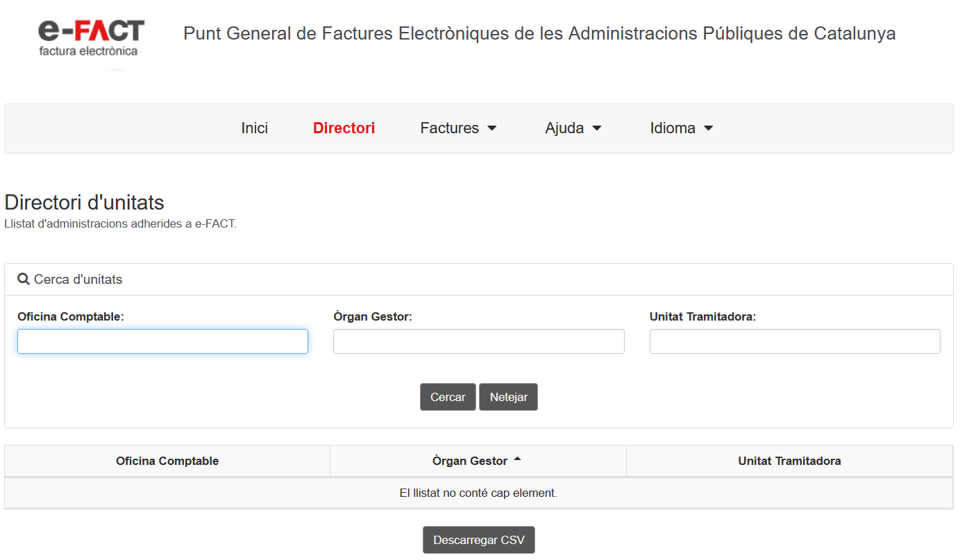This screenshot has height=560, width=960.
Task: Select the Unitat Tramitadora text field
Action: [x=795, y=341]
